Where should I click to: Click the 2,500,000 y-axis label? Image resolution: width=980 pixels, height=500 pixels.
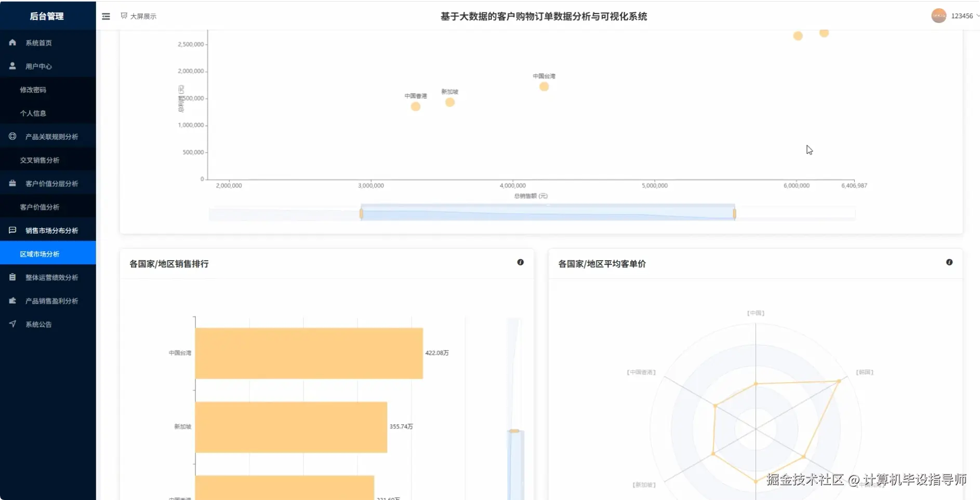191,45
